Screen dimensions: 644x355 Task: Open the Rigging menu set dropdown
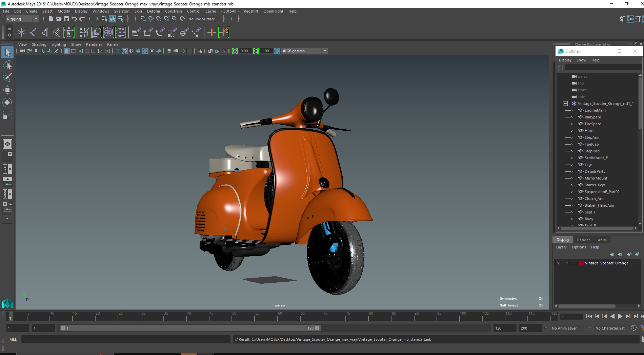(x=22, y=19)
